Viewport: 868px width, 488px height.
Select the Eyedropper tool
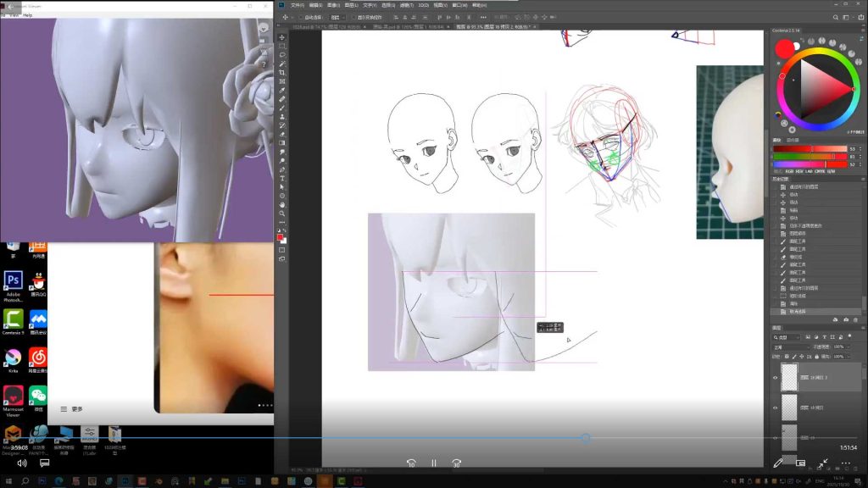click(282, 90)
